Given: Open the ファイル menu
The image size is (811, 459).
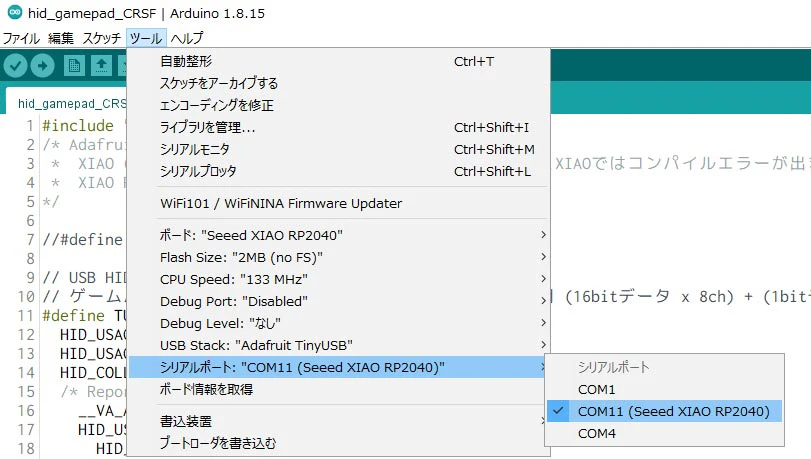Looking at the screenshot, I should (21, 38).
